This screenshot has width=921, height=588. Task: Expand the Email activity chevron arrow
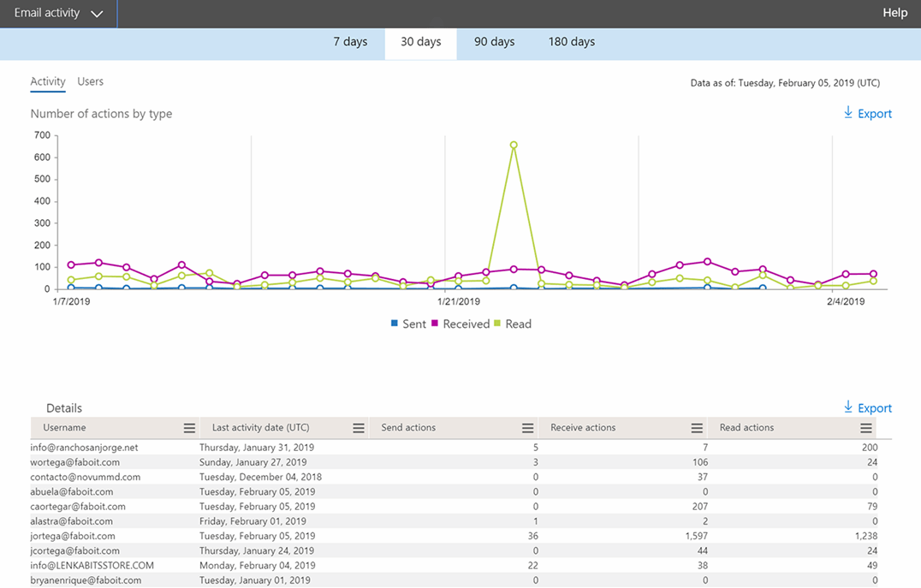(x=97, y=14)
